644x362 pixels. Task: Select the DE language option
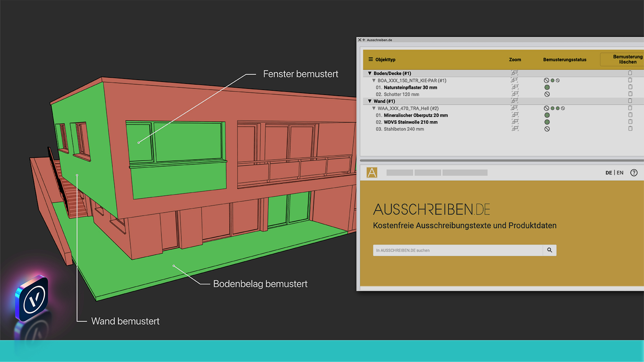[x=608, y=173]
